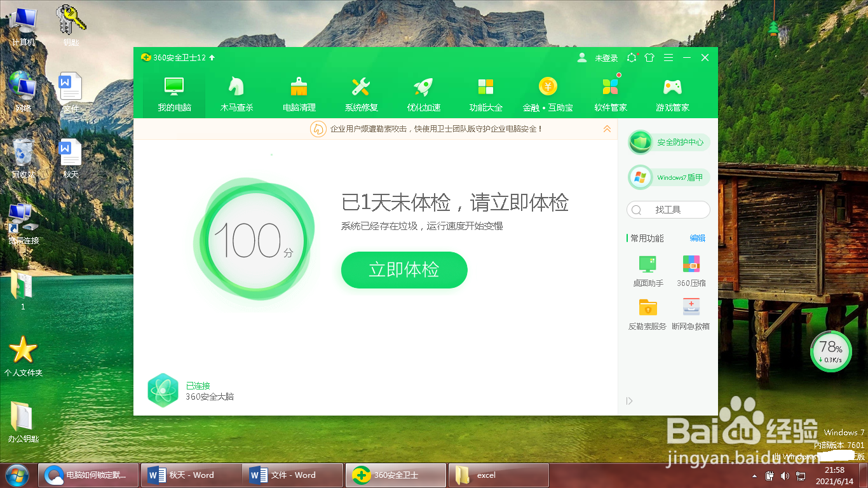Open the skin T-shirt icon

[649, 57]
